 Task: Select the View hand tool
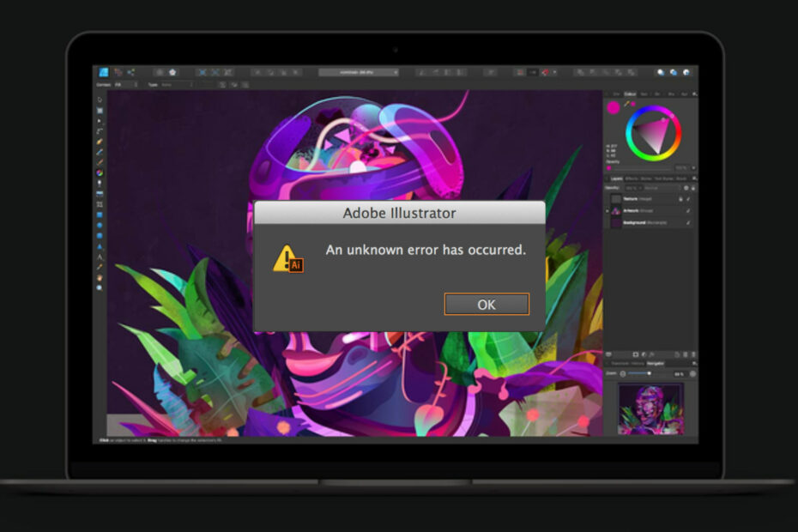tap(100, 277)
